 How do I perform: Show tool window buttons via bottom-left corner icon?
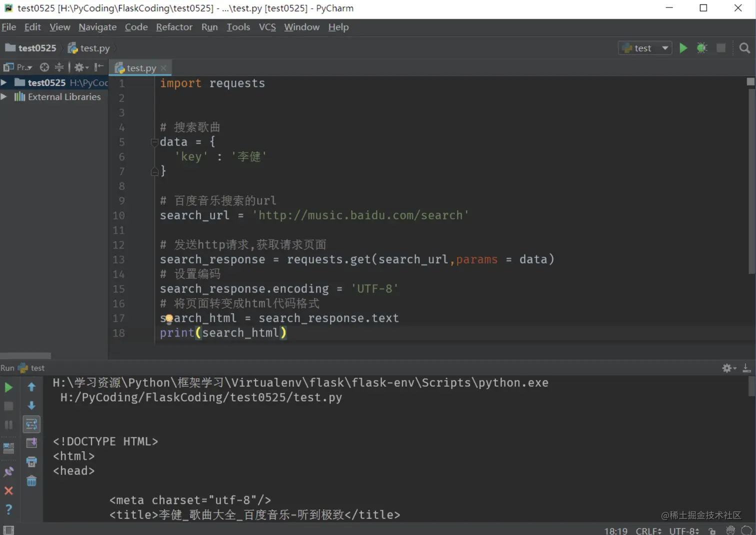click(x=8, y=530)
